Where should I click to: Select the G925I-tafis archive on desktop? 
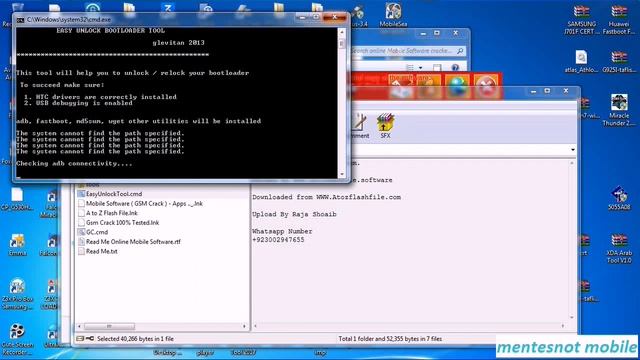click(619, 62)
